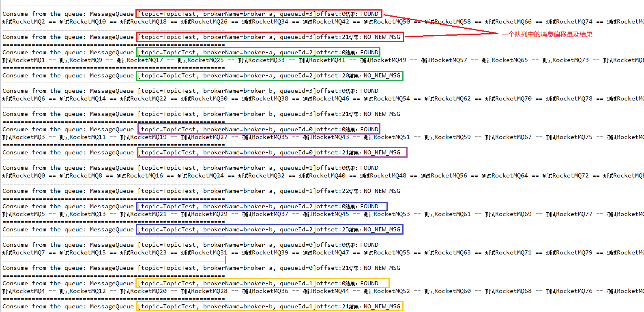Select the message "测试RocketMQ67"

(509, 137)
